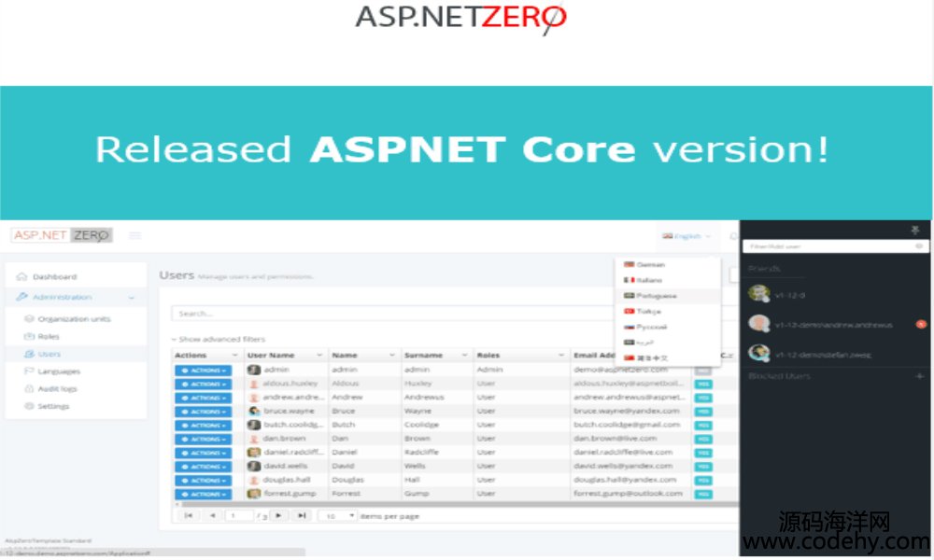Collapse the Administration section chevron

(x=131, y=297)
